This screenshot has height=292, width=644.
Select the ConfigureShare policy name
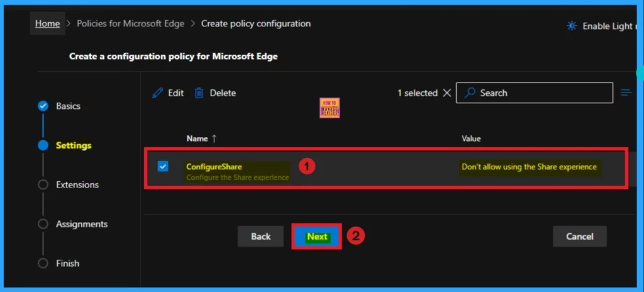(x=214, y=167)
